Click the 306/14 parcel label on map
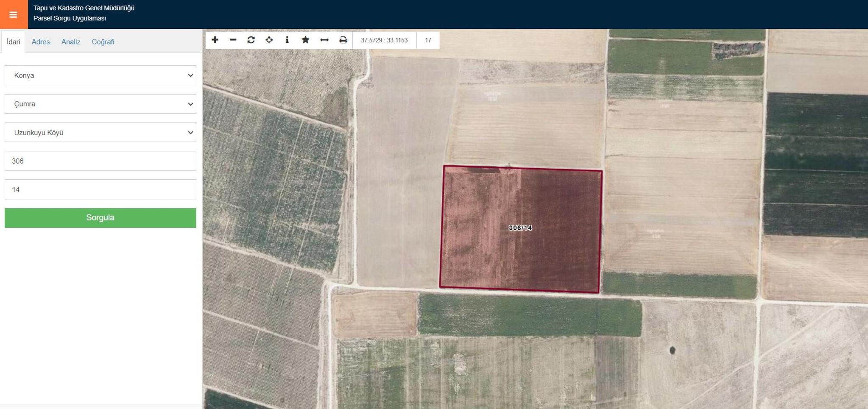 point(520,228)
